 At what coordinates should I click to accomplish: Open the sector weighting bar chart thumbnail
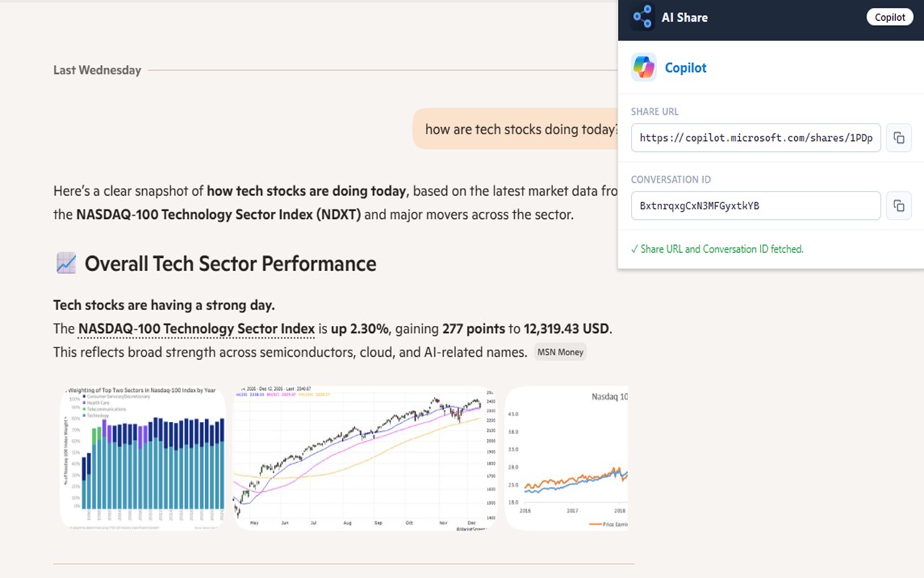143,457
